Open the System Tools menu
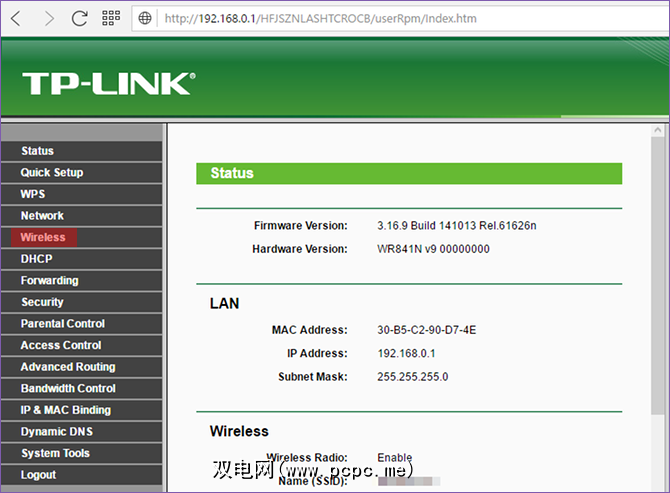Viewport: 670px width, 493px height. tap(81, 453)
